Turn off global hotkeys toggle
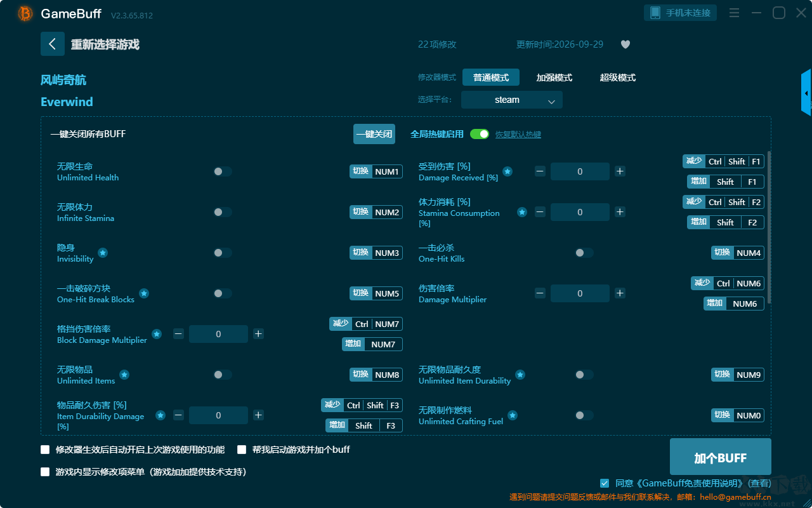Screen dimensions: 812x508 480,134
